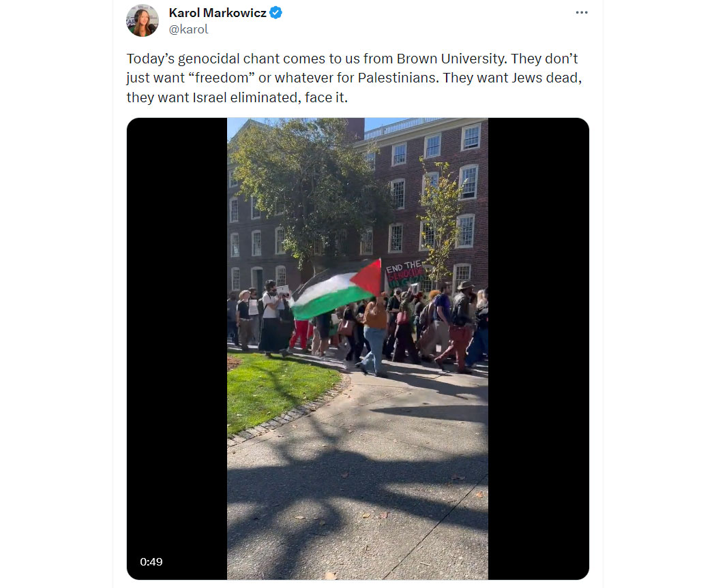Click the word "Palestinians" in the tweet
Viewport: 716px width, 588px height.
(398, 78)
